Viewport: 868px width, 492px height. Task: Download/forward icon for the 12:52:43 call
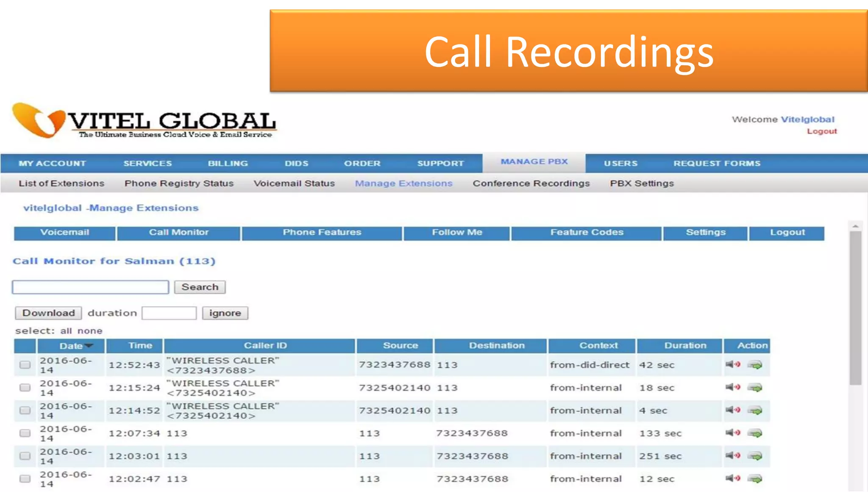(755, 365)
